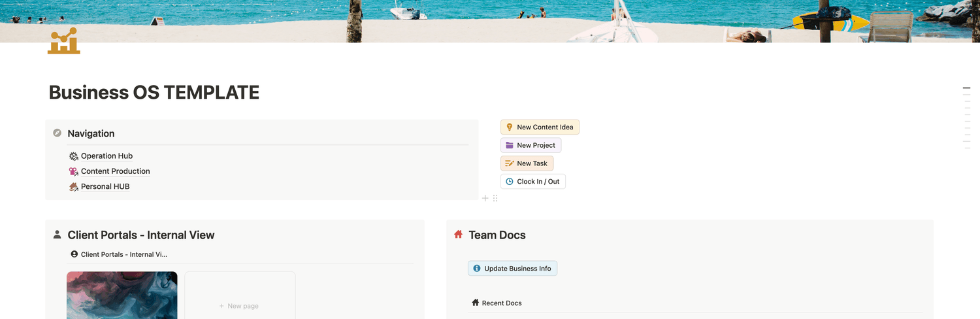
Task: Click the Business OS TEMPLATE page title
Action: pyautogui.click(x=154, y=93)
